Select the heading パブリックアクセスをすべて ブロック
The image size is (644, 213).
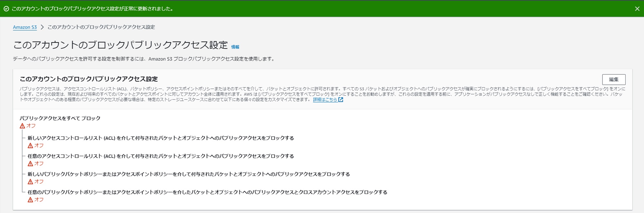pyautogui.click(x=60, y=118)
